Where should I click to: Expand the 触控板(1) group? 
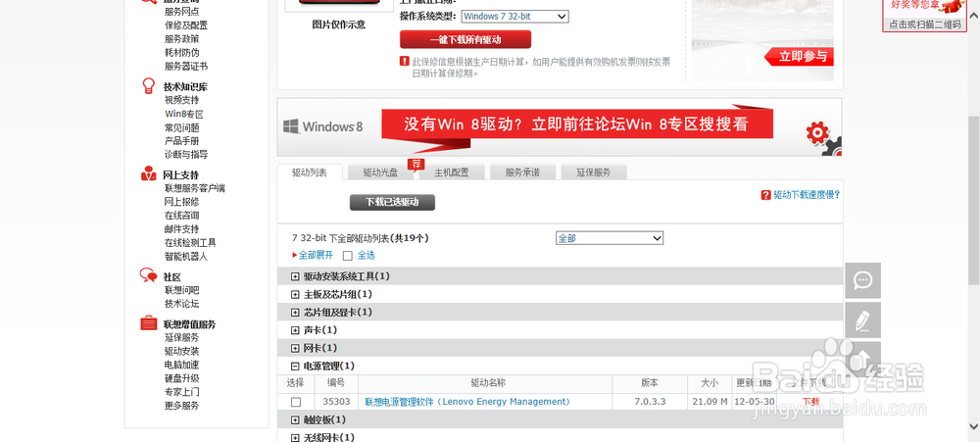tap(296, 419)
